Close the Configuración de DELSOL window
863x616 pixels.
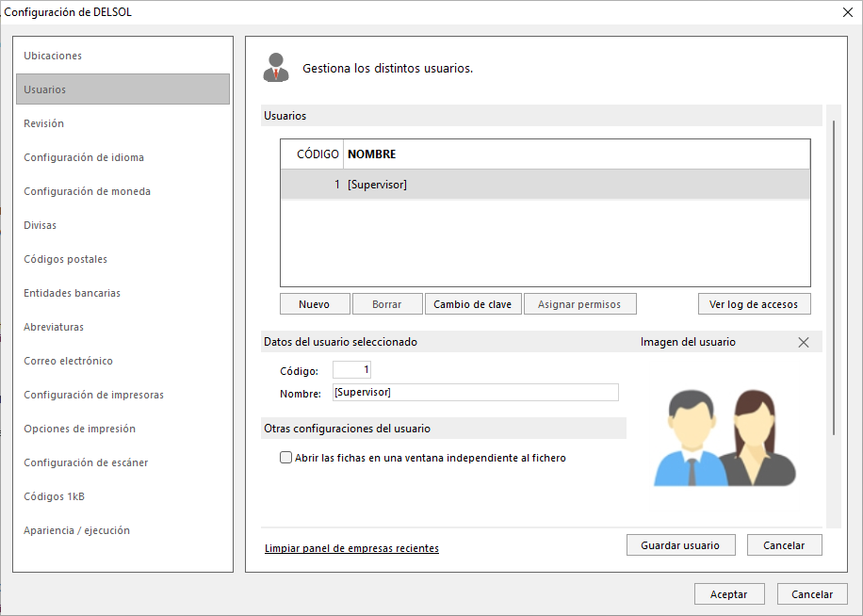pos(848,12)
